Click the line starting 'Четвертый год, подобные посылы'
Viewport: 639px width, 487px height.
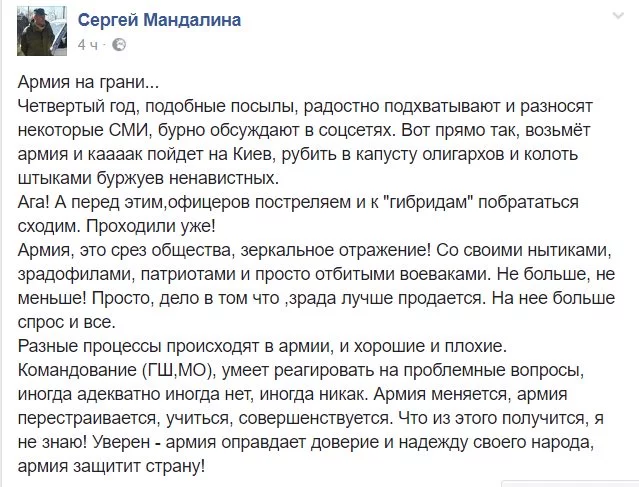click(x=305, y=106)
